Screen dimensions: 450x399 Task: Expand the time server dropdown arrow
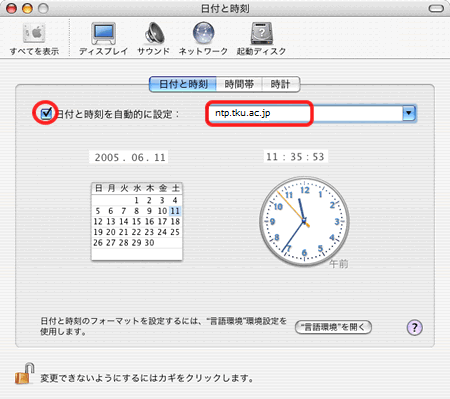(409, 113)
